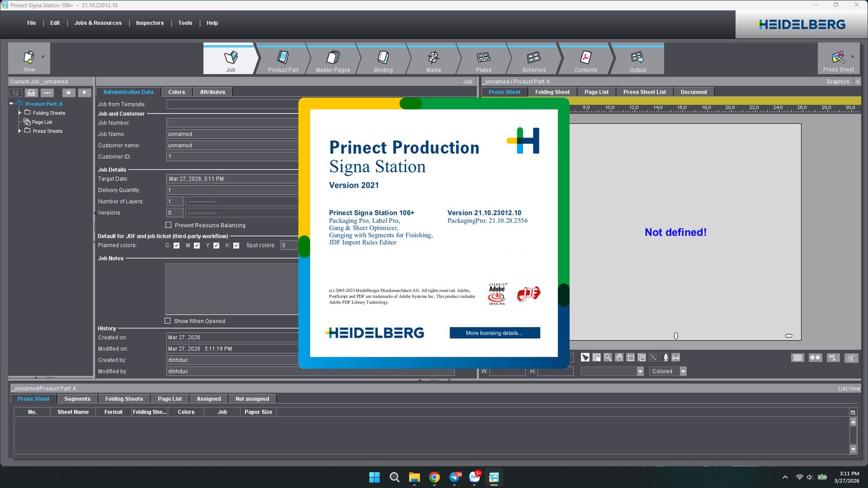Expand the Folding Sheets tree node

(20, 113)
